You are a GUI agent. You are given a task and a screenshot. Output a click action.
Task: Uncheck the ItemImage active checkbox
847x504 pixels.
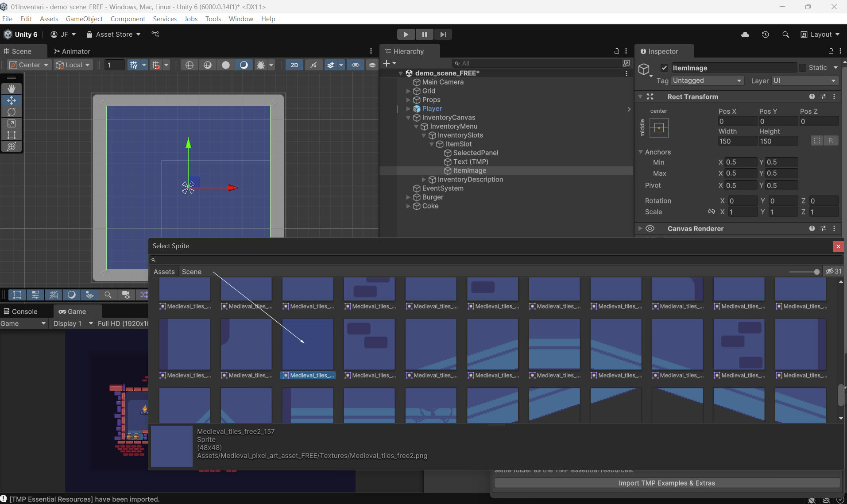(x=664, y=68)
